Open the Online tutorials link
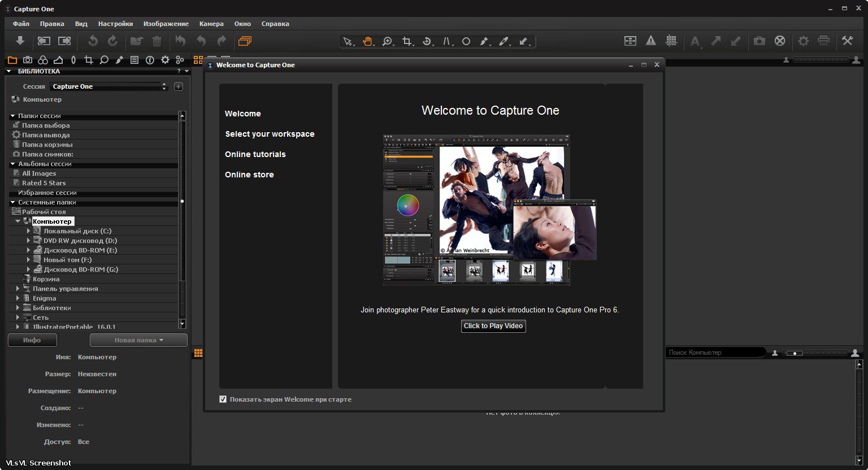The image size is (868, 470). tap(255, 154)
